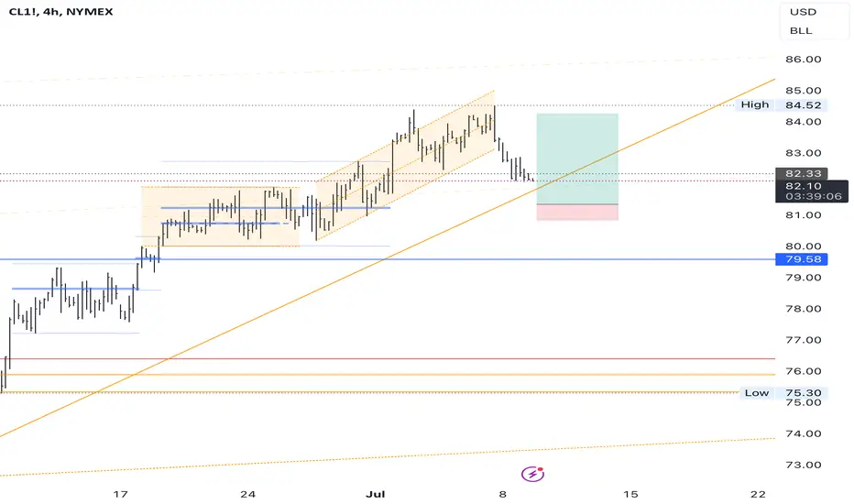
Task: Click the 24 date axis label
Action: 247,494
